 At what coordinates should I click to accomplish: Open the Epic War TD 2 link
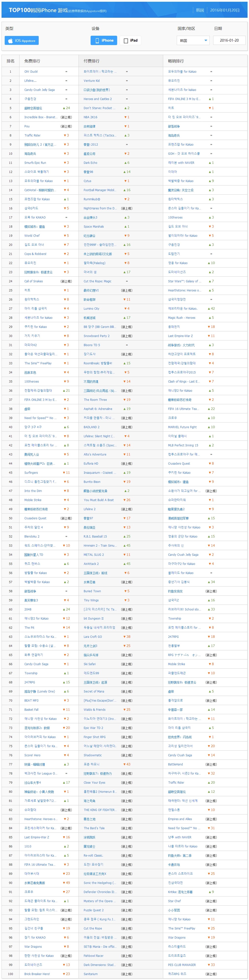(x=93, y=728)
